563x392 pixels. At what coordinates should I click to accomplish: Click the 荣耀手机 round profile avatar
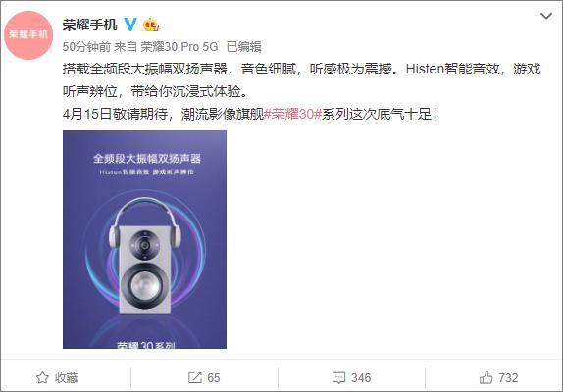[x=28, y=34]
